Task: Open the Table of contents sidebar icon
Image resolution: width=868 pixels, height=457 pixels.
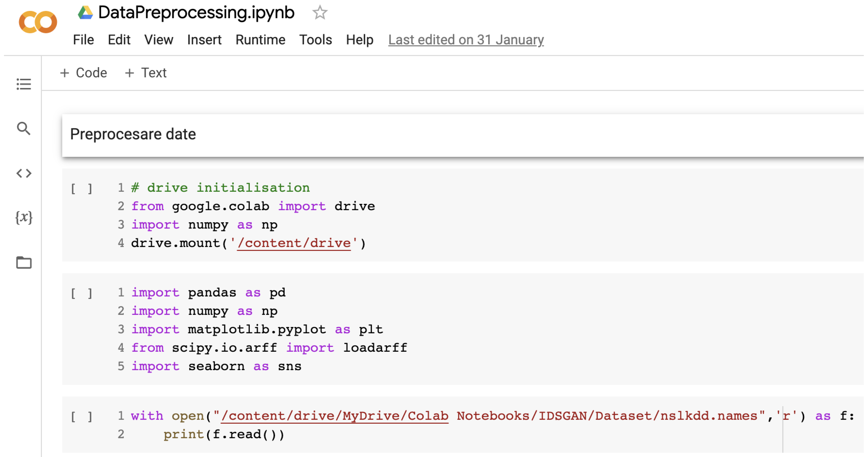Action: (x=24, y=84)
